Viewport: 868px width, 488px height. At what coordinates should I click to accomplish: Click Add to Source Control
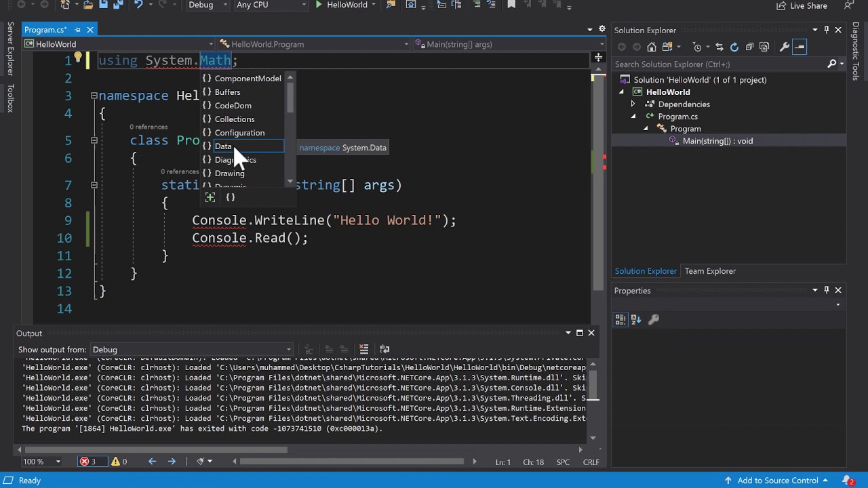pos(777,481)
